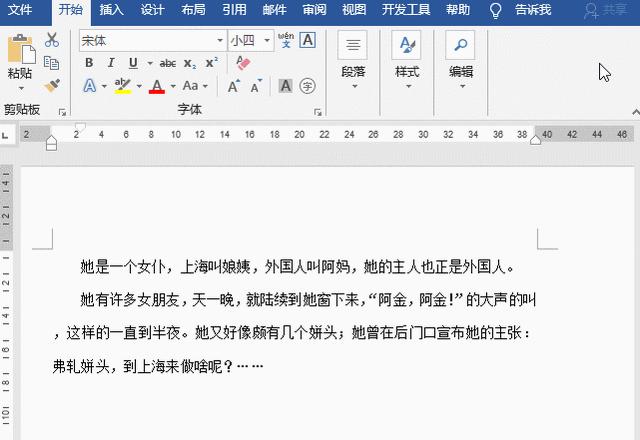Screen dimensions: 640x440
Task: Expand the font size dropdown arrow
Action: tap(267, 40)
